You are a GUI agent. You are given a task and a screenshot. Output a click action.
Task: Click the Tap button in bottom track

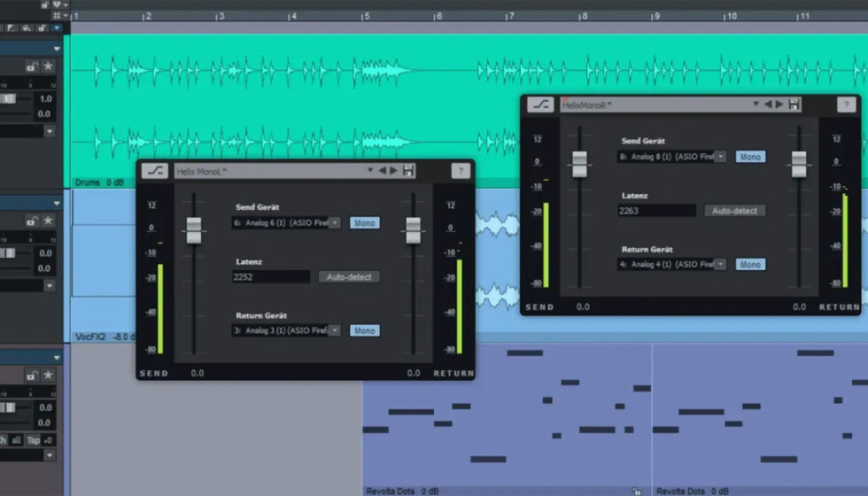point(34,440)
